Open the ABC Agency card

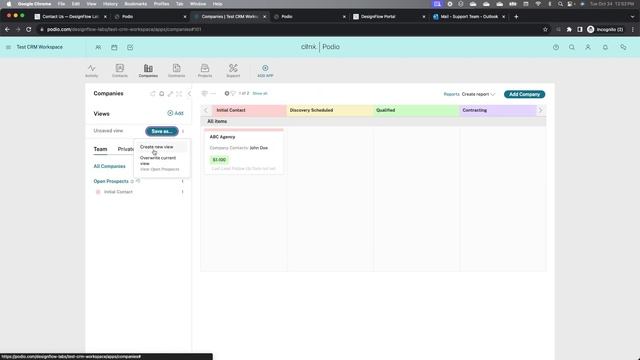(x=244, y=151)
